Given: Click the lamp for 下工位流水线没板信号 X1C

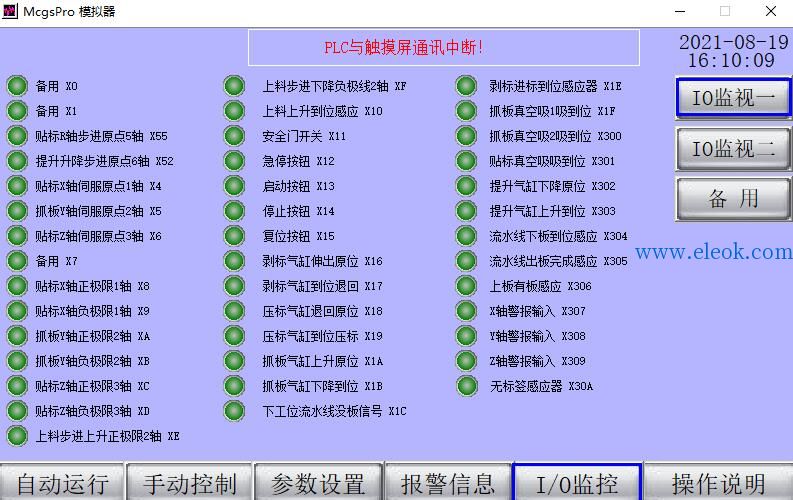Looking at the screenshot, I should click(x=234, y=411).
